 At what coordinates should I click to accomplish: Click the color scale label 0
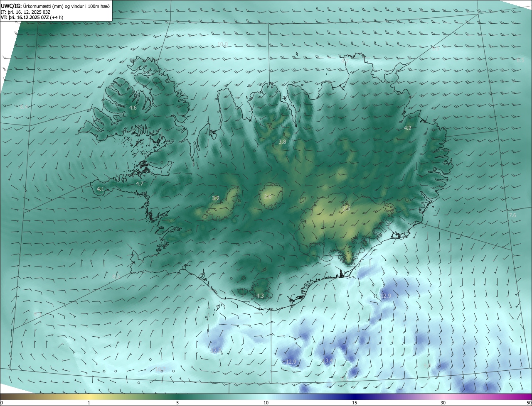click(2, 403)
